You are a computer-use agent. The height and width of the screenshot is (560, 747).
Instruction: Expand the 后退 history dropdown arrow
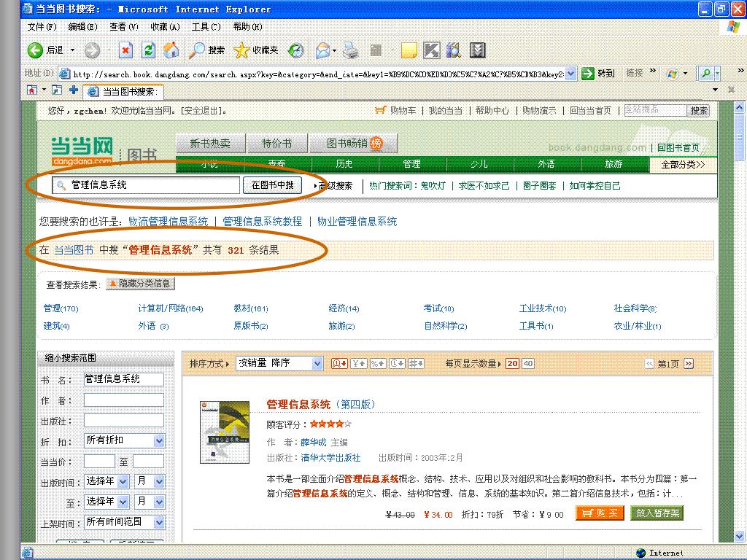coord(72,50)
